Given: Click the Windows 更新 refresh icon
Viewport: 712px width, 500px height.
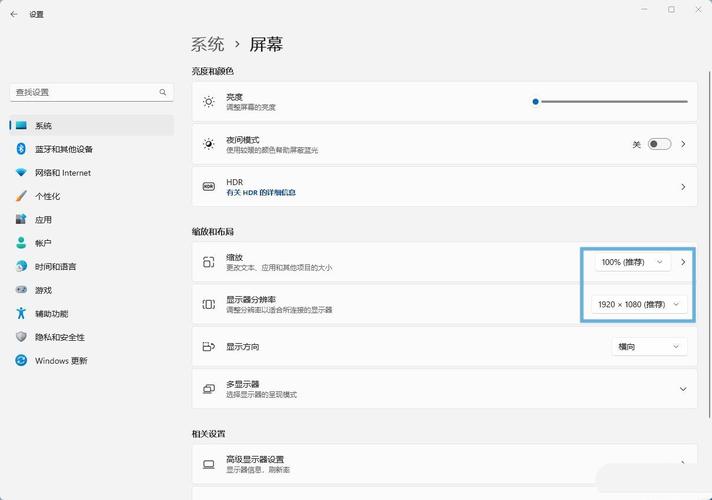Looking at the screenshot, I should pyautogui.click(x=21, y=360).
